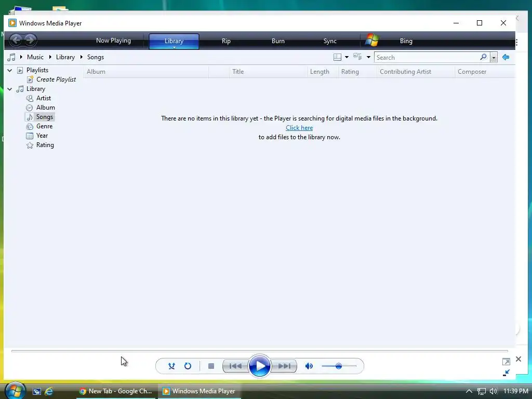Open the Bing tab
This screenshot has width=532, height=399.
406,41
